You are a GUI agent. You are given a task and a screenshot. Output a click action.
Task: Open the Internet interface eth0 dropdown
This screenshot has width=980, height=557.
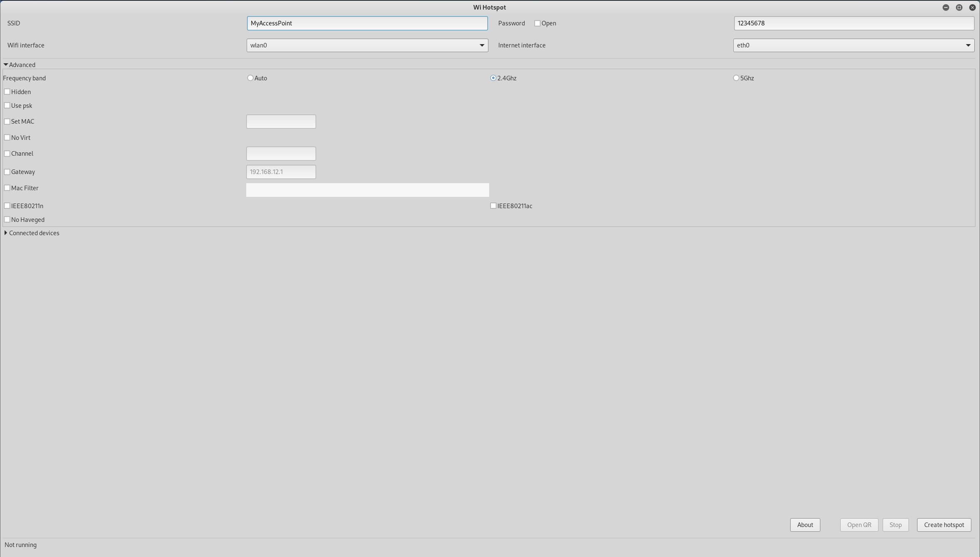coord(853,45)
